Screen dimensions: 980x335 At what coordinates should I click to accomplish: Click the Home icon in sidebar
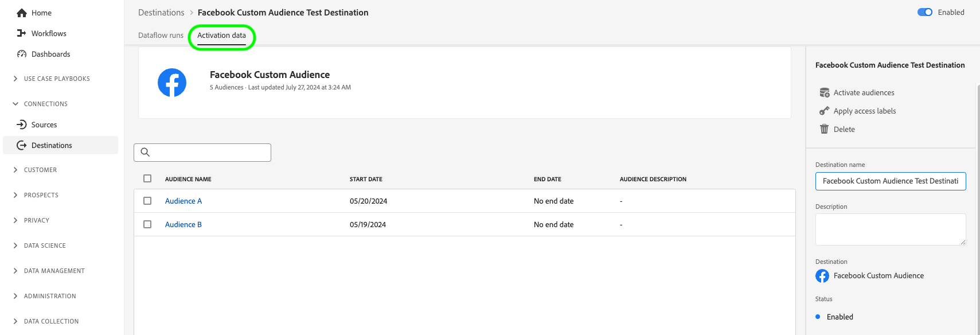click(x=22, y=13)
